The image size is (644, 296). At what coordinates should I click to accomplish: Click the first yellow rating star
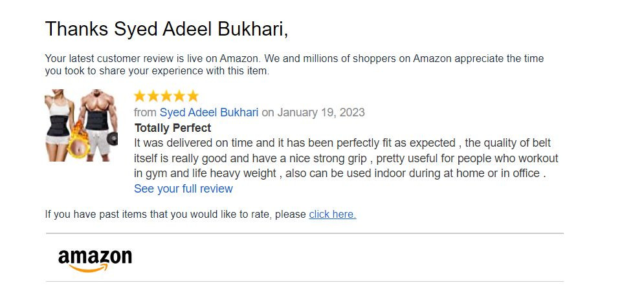pyautogui.click(x=140, y=96)
